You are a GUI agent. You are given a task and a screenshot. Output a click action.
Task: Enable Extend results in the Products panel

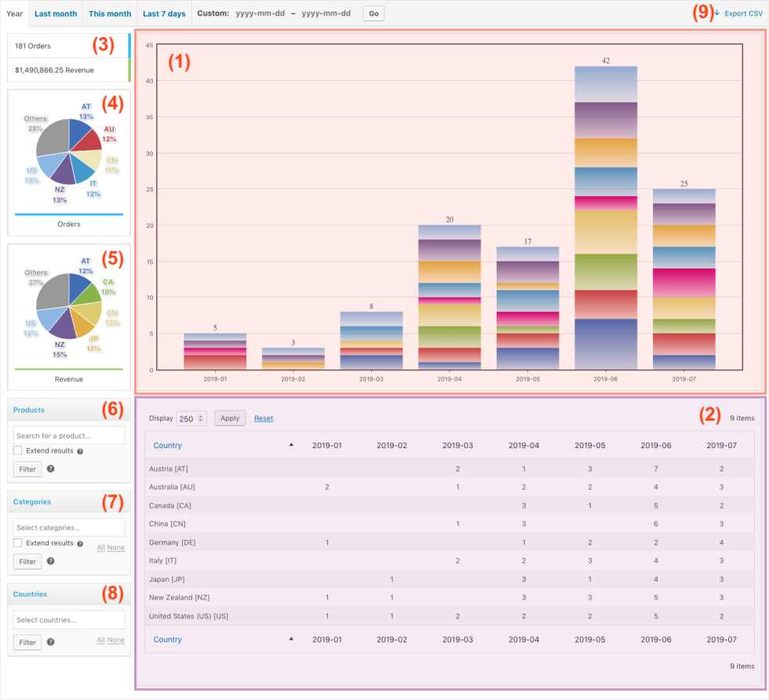coord(18,450)
